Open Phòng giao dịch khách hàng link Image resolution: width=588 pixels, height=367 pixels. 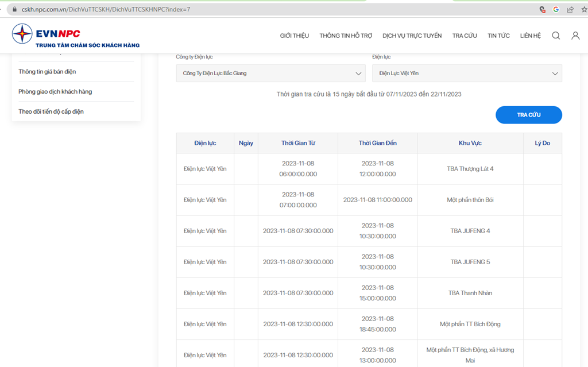pos(55,91)
